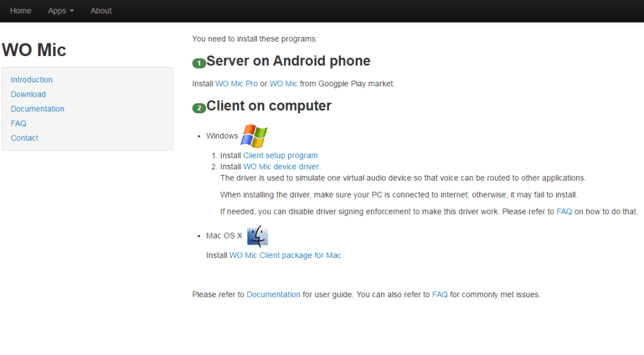Click the WO Mic page title
The width and height of the screenshot is (644, 355).
34,50
